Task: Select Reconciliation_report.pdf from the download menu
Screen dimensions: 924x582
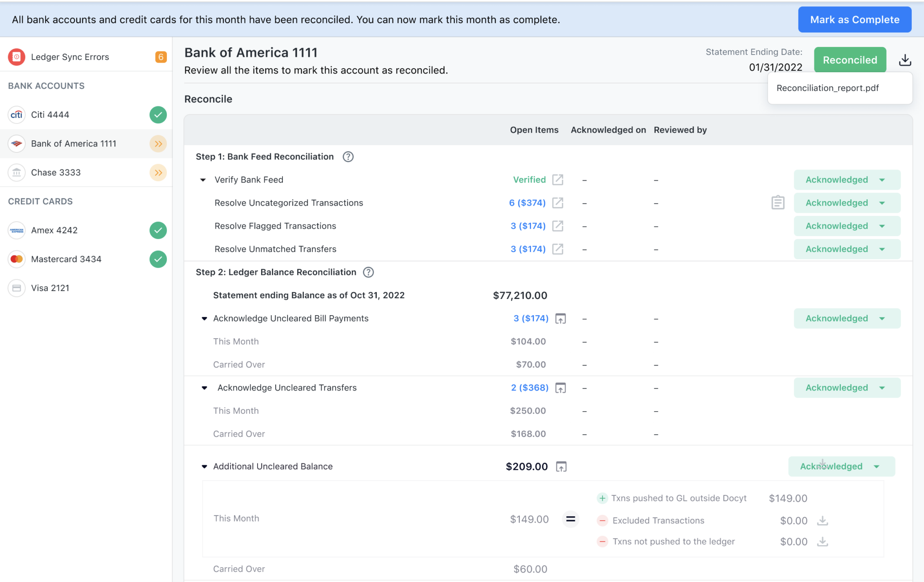Action: (x=840, y=88)
